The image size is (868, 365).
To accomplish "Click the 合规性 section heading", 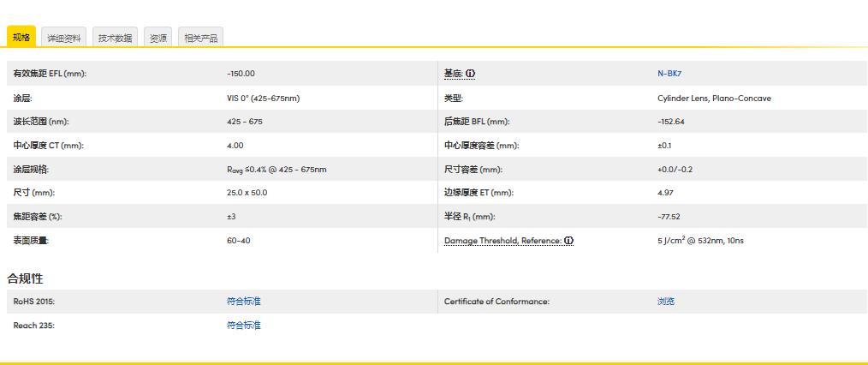I will pos(25,278).
